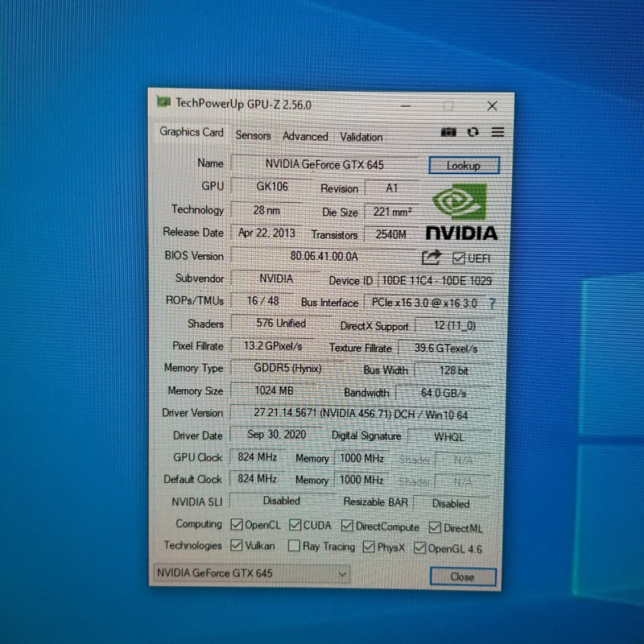Switch to the Advanced tab
The image size is (644, 644).
(305, 137)
